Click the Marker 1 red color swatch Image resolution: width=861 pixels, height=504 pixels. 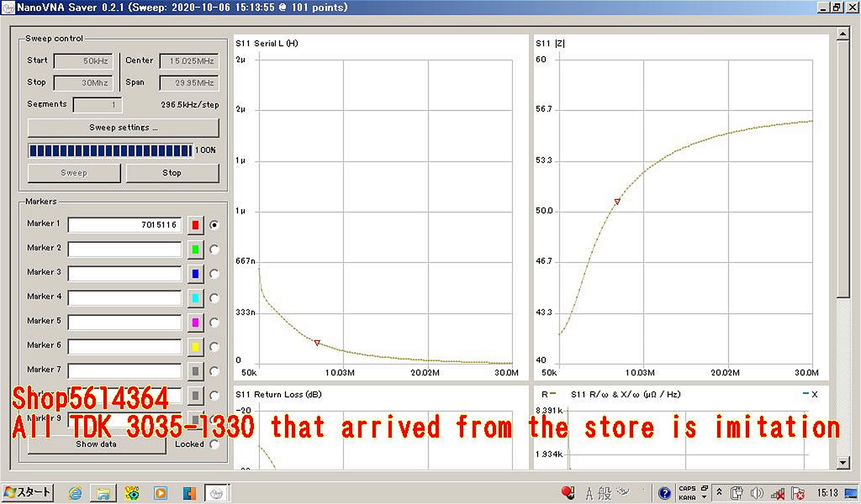point(196,225)
